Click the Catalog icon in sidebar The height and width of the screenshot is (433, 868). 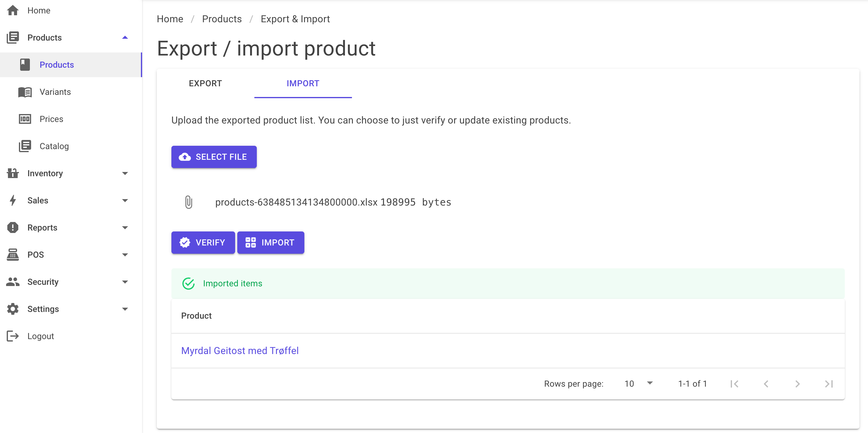coord(25,146)
